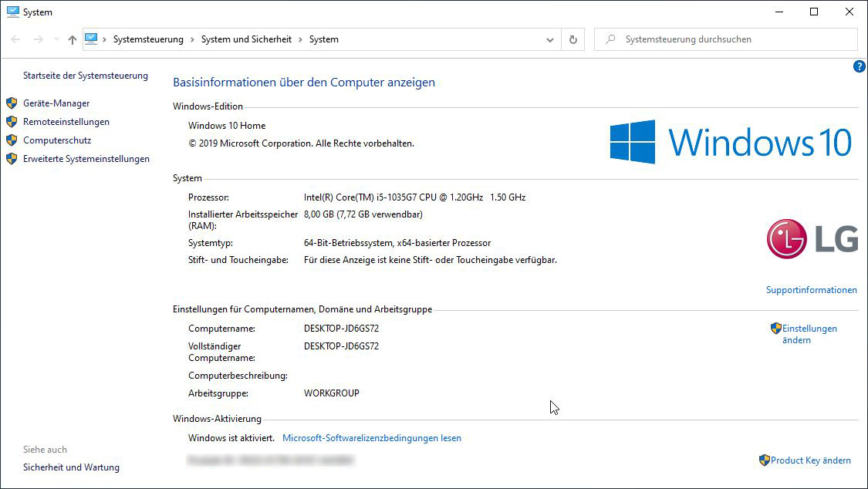Expand the chevron after the computer icon

pyautogui.click(x=104, y=39)
